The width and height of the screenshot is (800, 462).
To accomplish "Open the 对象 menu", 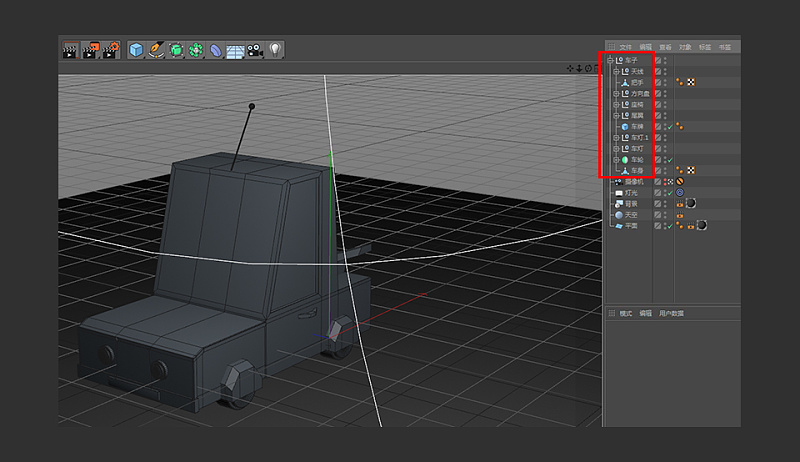I will (x=685, y=47).
